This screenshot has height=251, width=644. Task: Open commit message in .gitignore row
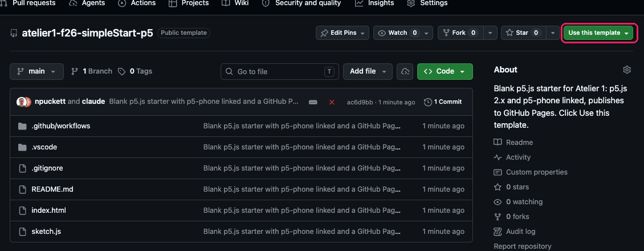[302, 168]
